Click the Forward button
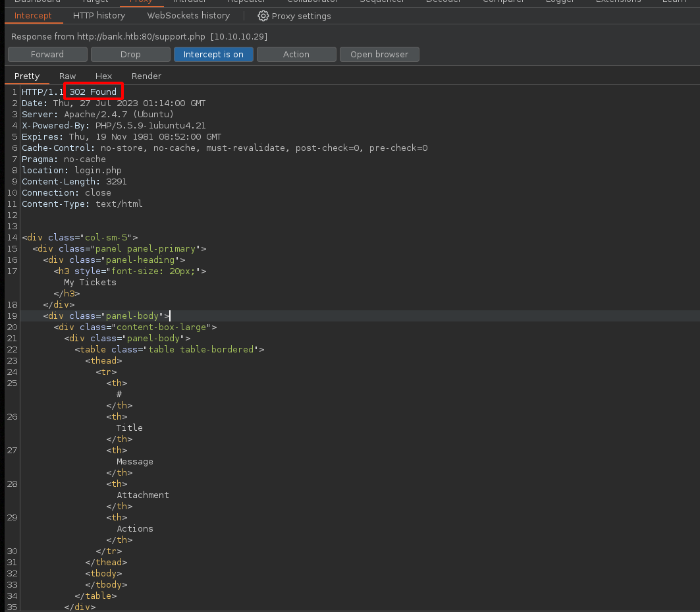This screenshot has width=700, height=612. coord(47,54)
